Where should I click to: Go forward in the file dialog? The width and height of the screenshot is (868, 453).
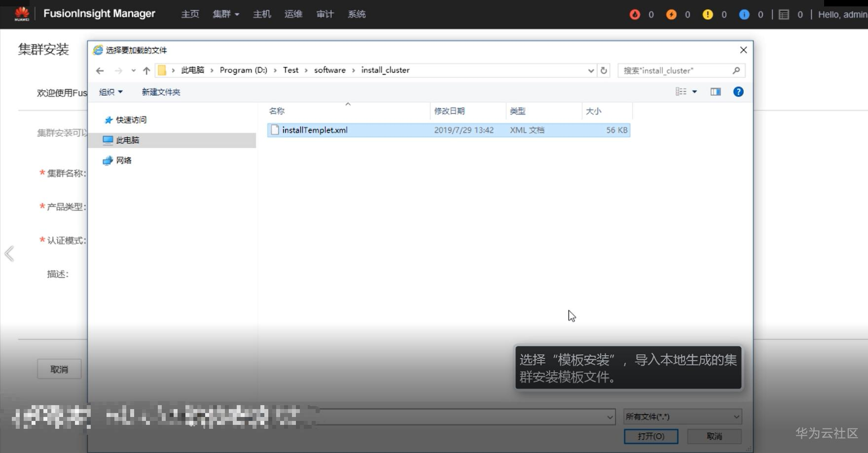point(118,71)
